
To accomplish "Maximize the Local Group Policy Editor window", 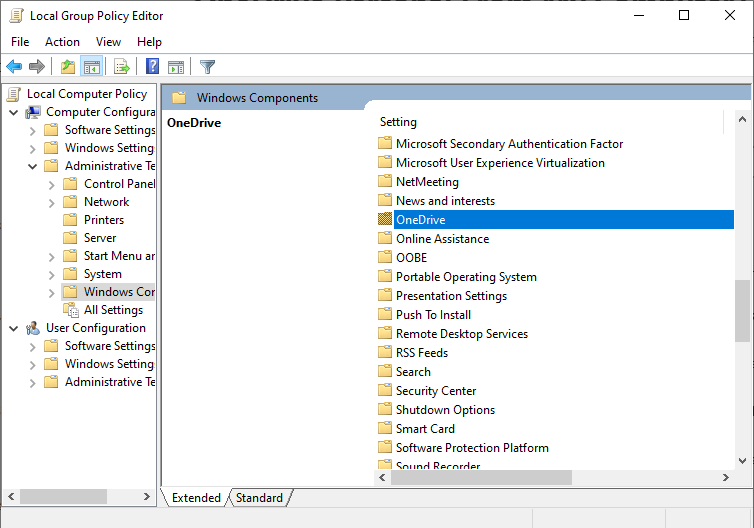I will click(683, 15).
